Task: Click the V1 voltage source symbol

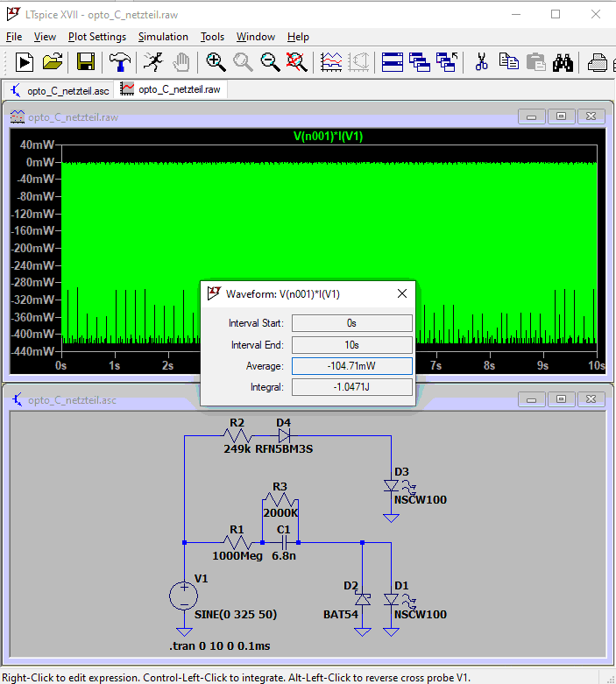Action: click(x=184, y=596)
